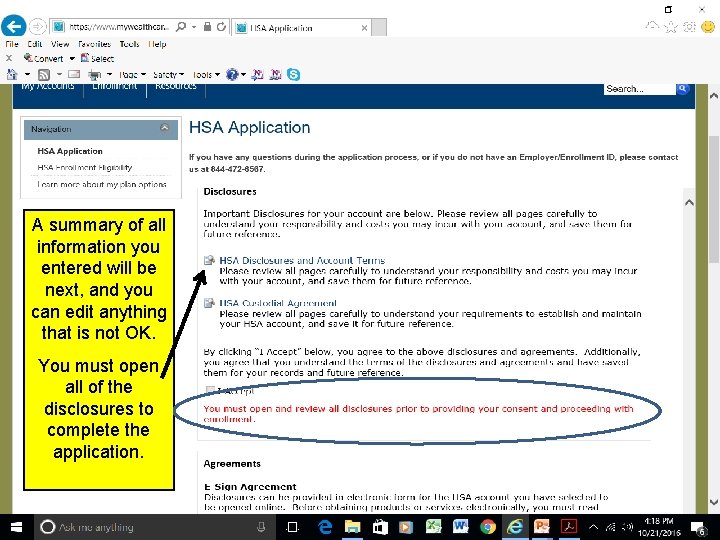Click document icon beside HSA Custodial Agreement
The height and width of the screenshot is (540, 720).
click(209, 303)
